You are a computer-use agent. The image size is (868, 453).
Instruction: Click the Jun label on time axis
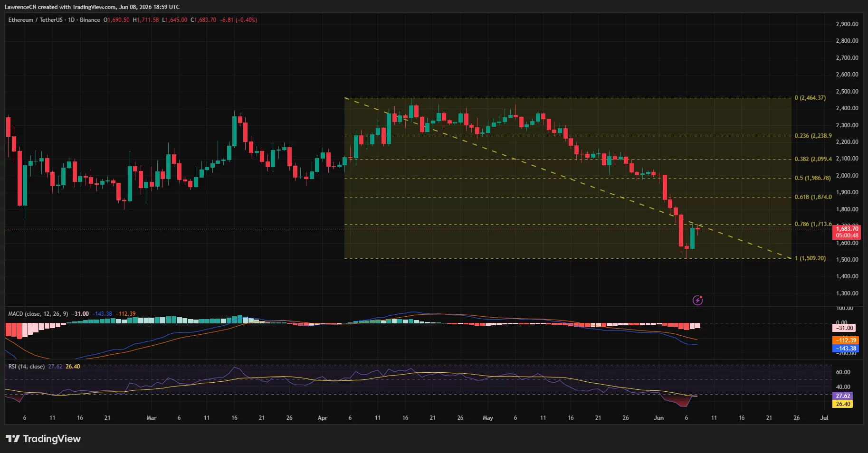pos(659,418)
